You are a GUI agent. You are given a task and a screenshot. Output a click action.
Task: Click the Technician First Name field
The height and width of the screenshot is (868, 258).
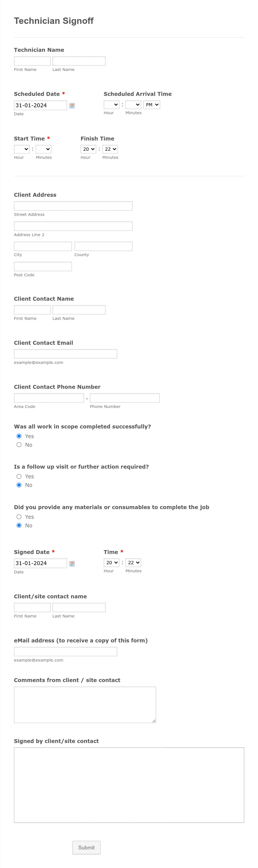click(32, 61)
